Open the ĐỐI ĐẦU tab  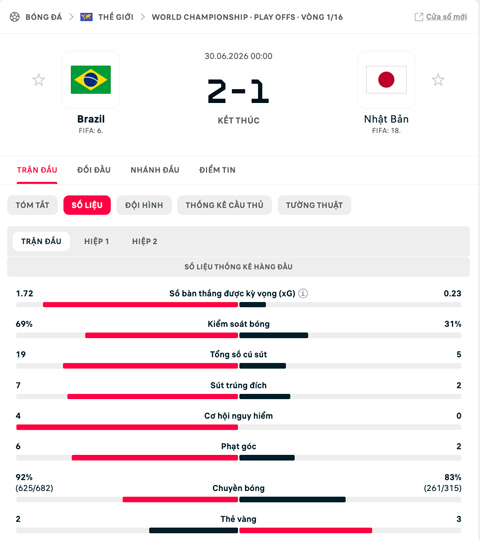pyautogui.click(x=94, y=170)
